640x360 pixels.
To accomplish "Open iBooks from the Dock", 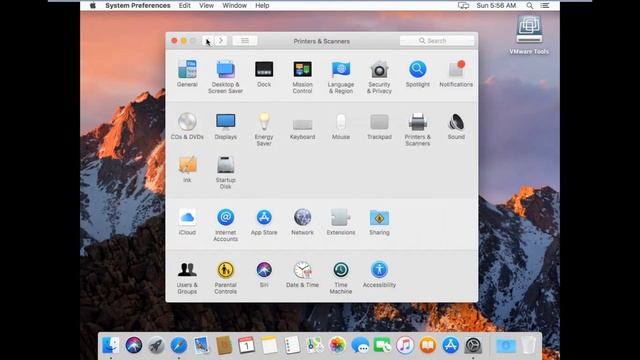I will 428,345.
